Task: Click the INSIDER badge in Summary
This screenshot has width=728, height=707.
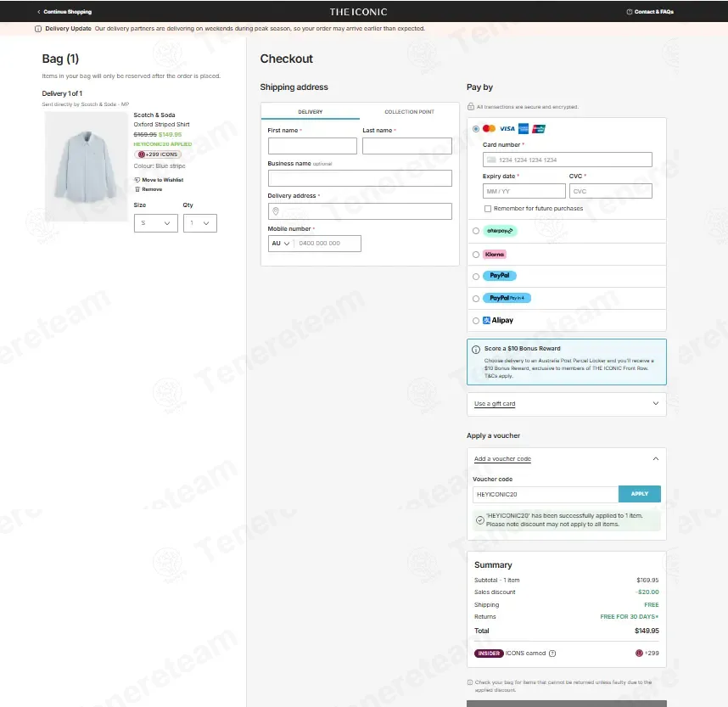Action: click(489, 654)
